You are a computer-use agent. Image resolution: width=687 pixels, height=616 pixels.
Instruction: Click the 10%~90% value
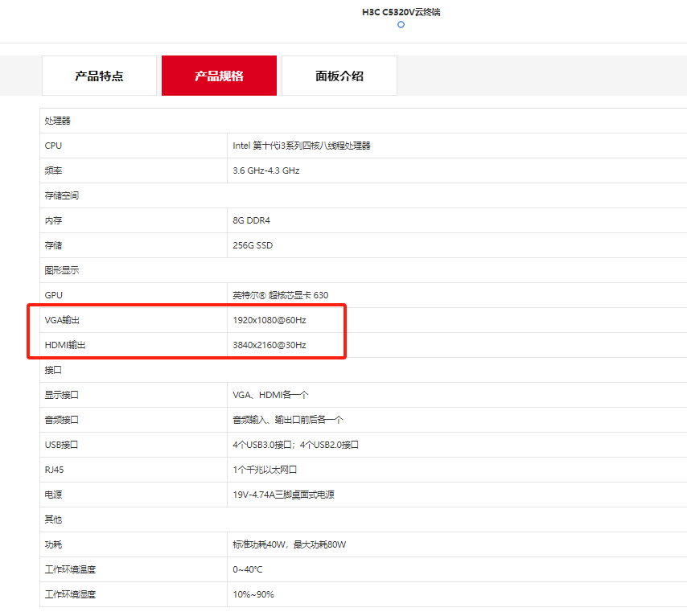[x=253, y=594]
